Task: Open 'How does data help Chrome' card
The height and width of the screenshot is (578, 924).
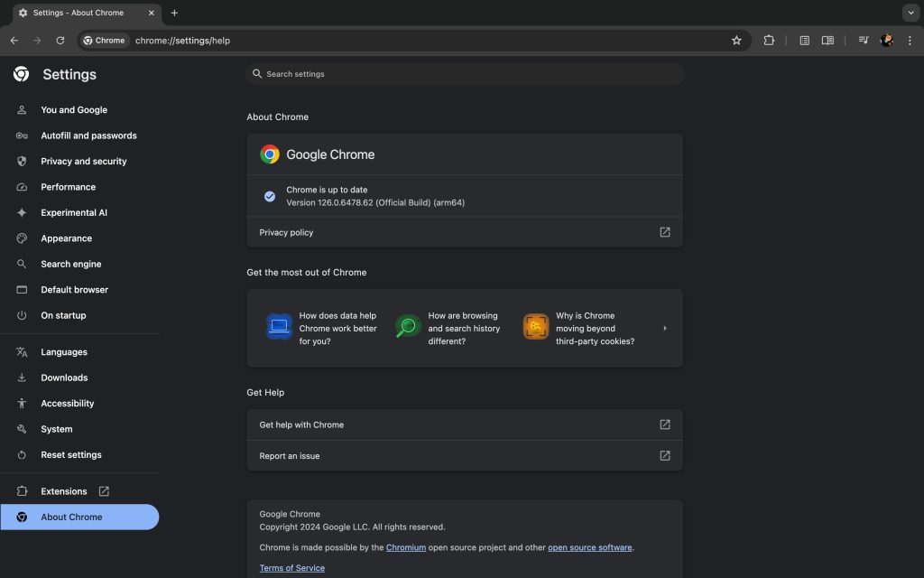Action: coord(323,329)
